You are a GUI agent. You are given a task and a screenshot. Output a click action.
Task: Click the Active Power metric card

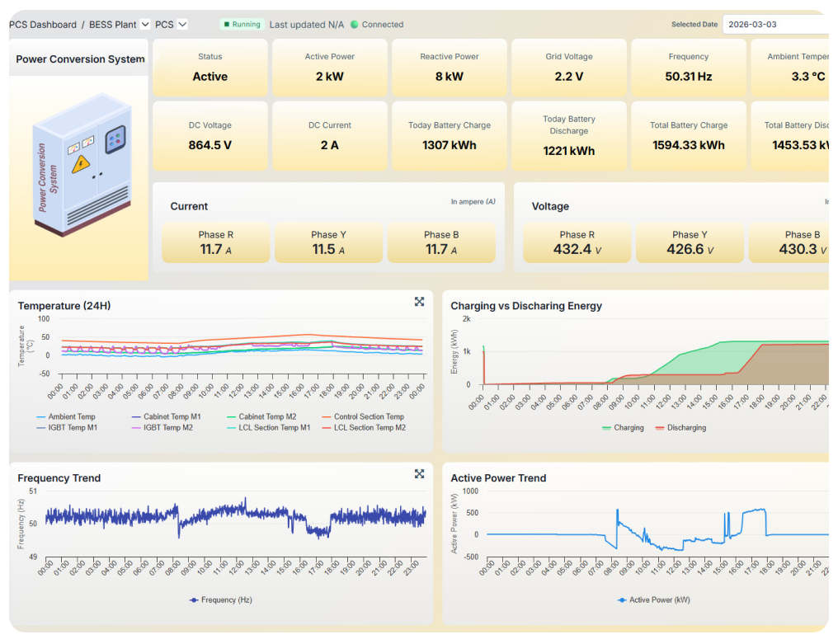click(329, 69)
